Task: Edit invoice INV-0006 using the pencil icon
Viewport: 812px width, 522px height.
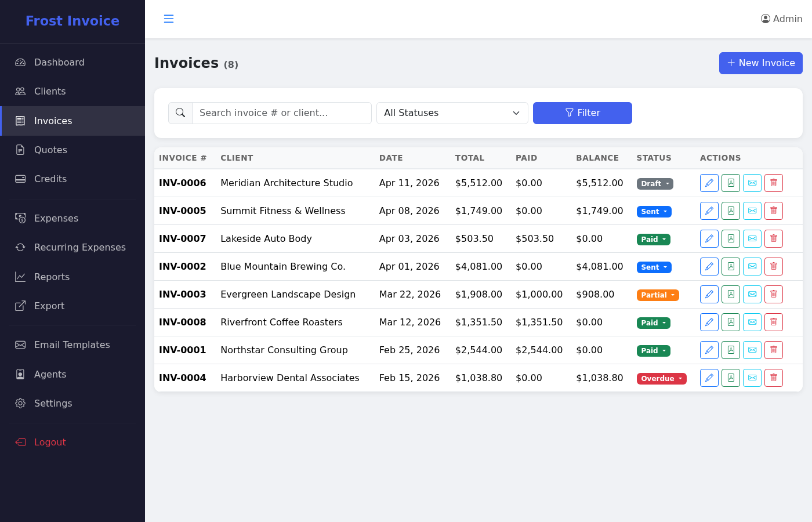Action: point(709,183)
